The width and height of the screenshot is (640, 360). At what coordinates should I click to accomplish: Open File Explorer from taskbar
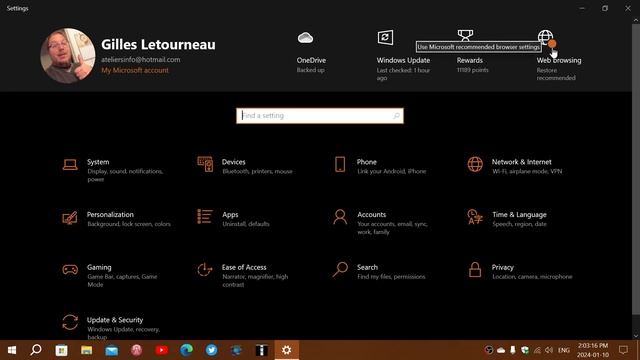(87, 350)
